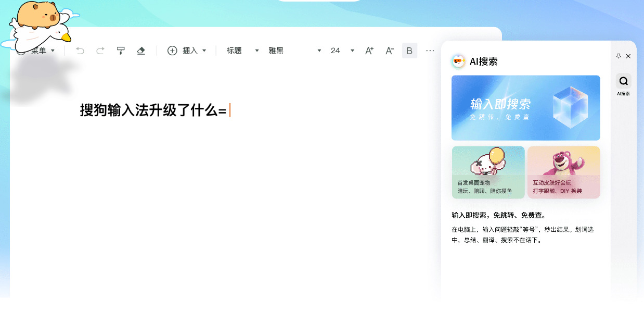Open the 互动皮肤好会玩 card

pyautogui.click(x=564, y=172)
